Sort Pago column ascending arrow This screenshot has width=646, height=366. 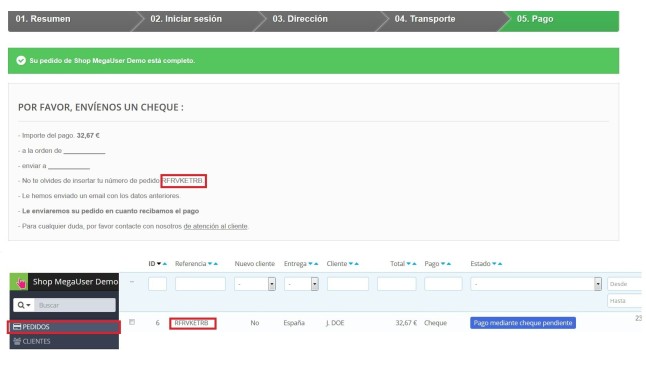449,264
